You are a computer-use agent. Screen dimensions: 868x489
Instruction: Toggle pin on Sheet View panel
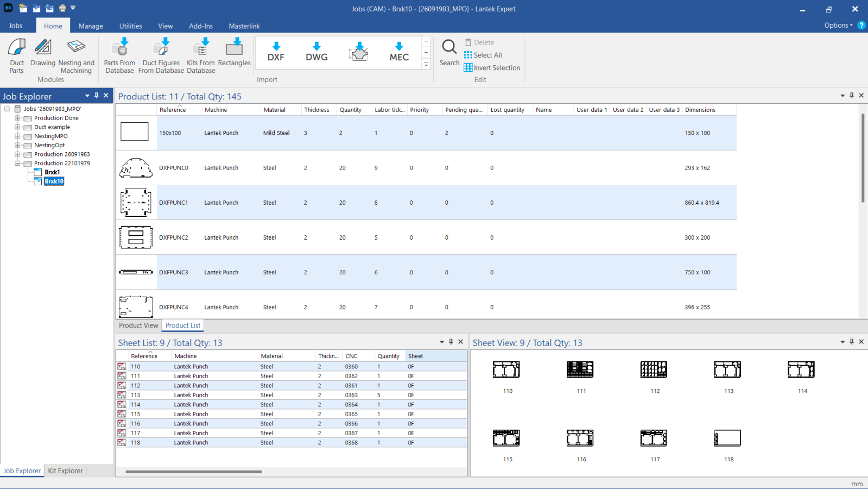coord(852,342)
